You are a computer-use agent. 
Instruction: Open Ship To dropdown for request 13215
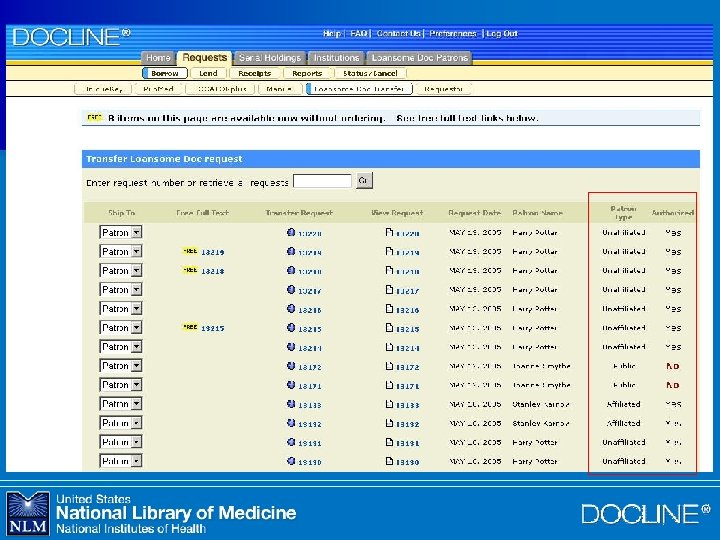pyautogui.click(x=121, y=327)
